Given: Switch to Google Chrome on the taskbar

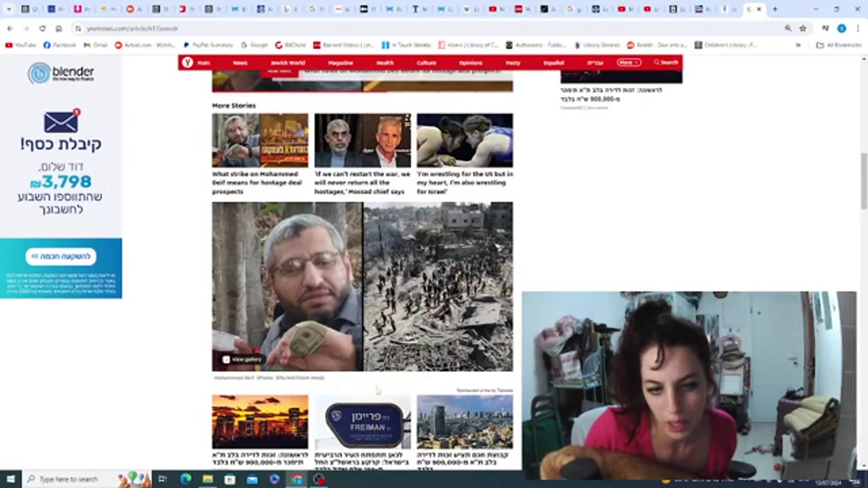Looking at the screenshot, I should [x=296, y=479].
